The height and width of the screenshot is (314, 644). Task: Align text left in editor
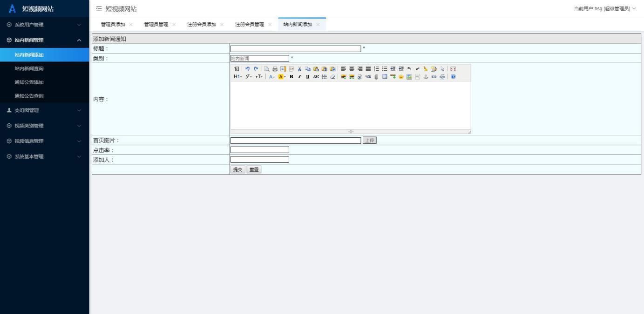click(343, 69)
